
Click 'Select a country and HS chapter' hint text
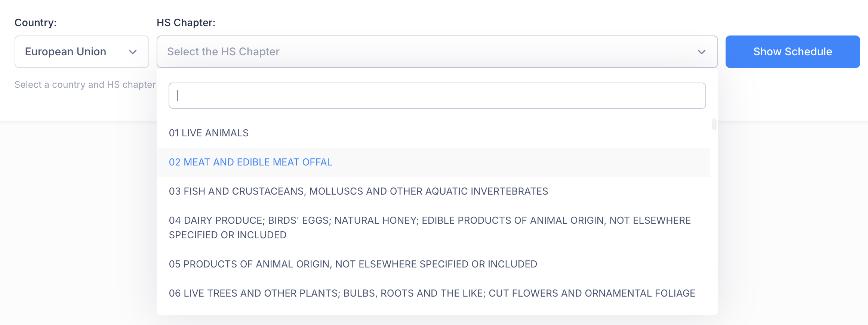pos(85,85)
